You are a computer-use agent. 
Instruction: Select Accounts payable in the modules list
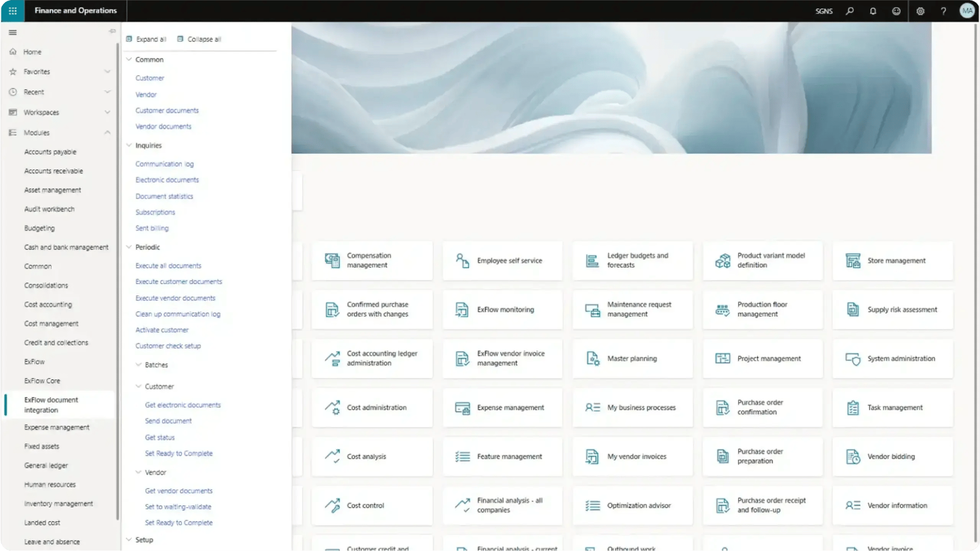pyautogui.click(x=50, y=151)
